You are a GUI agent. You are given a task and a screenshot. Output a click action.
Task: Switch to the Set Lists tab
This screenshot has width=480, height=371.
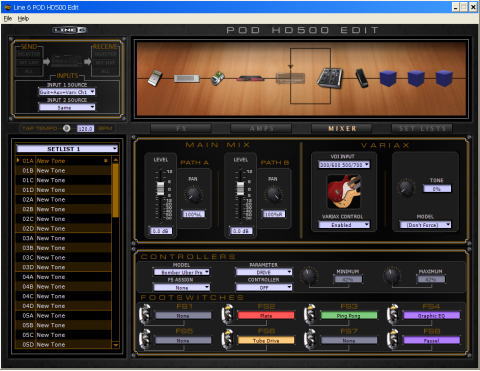pos(422,128)
